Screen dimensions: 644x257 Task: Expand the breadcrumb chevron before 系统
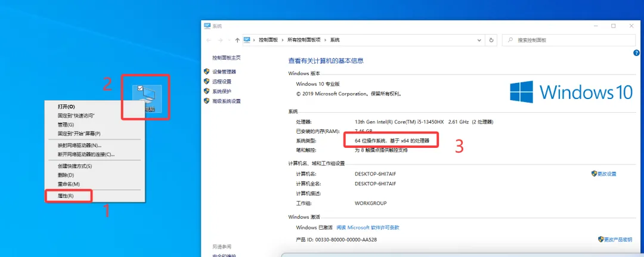point(326,40)
